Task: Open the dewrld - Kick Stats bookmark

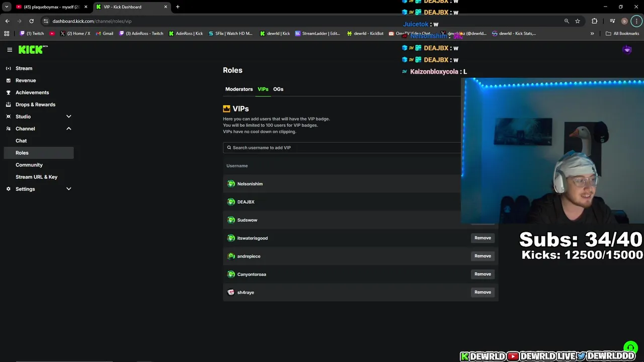Action: click(x=514, y=34)
